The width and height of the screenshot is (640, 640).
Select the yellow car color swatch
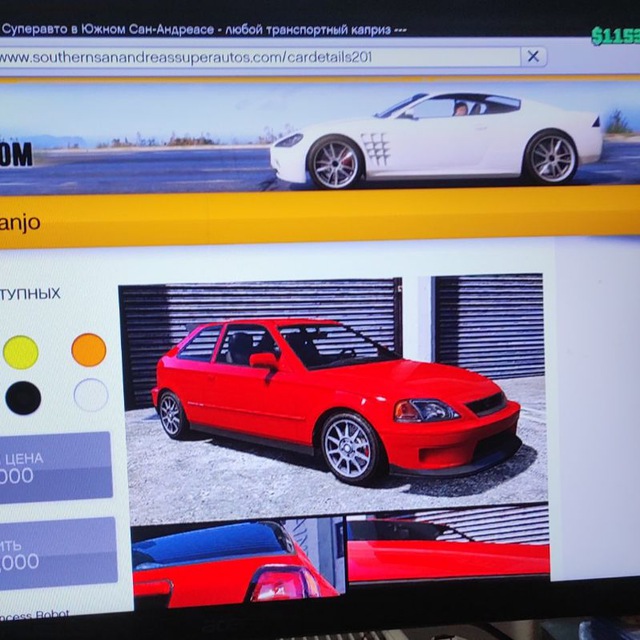tap(21, 352)
